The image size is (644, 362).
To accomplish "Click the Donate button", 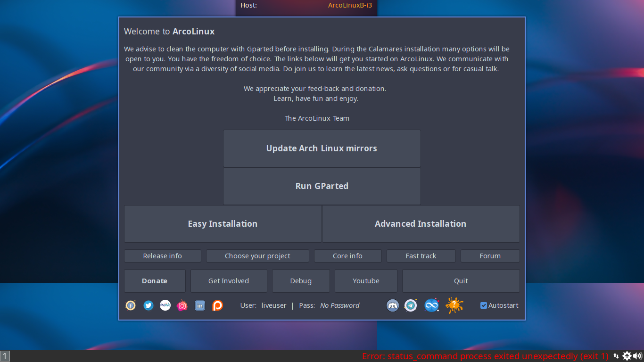I will point(155,281).
